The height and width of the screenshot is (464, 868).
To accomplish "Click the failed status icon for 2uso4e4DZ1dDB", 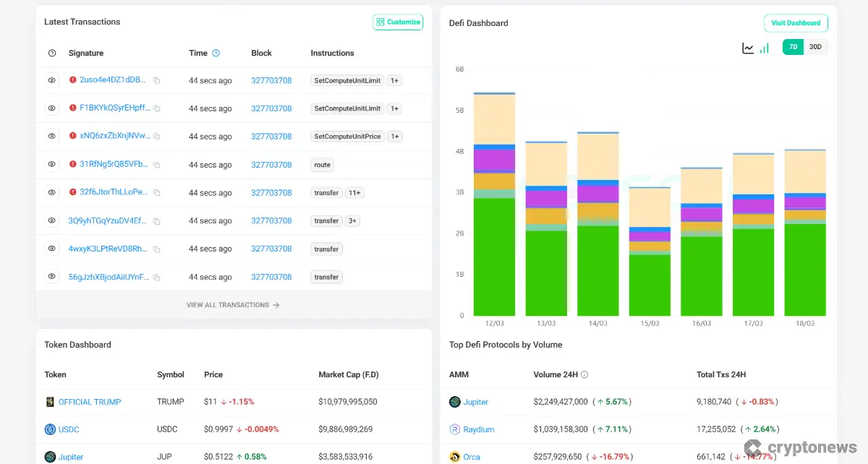I will [x=72, y=80].
